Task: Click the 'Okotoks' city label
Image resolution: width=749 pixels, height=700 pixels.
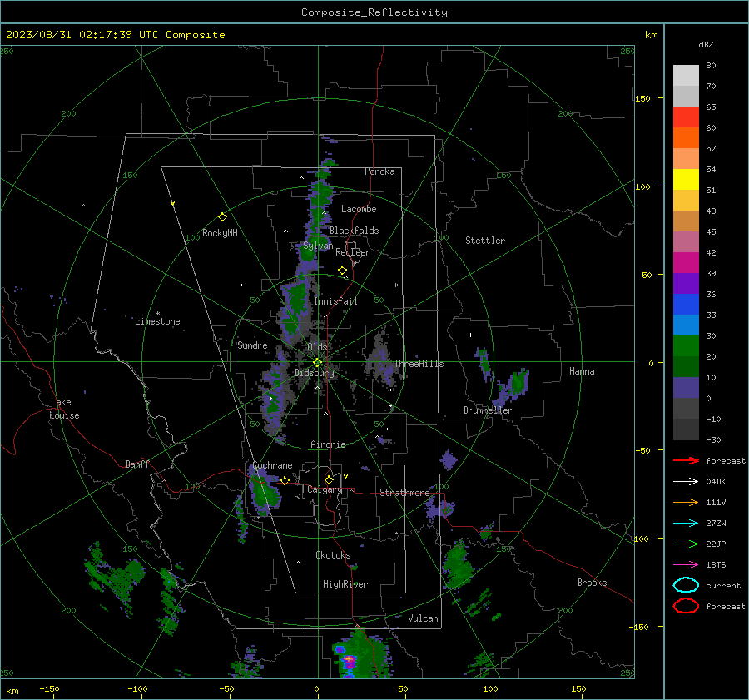Action: point(333,555)
